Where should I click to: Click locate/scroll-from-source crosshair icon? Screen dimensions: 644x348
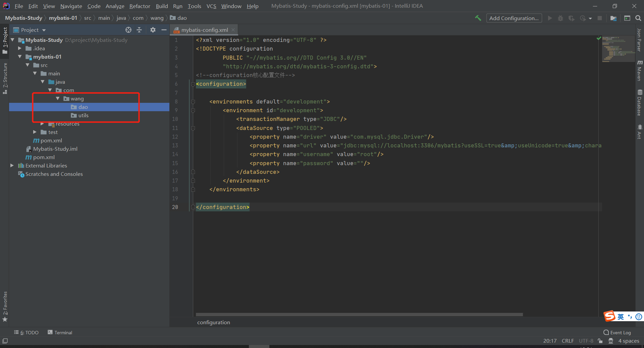pyautogui.click(x=128, y=30)
